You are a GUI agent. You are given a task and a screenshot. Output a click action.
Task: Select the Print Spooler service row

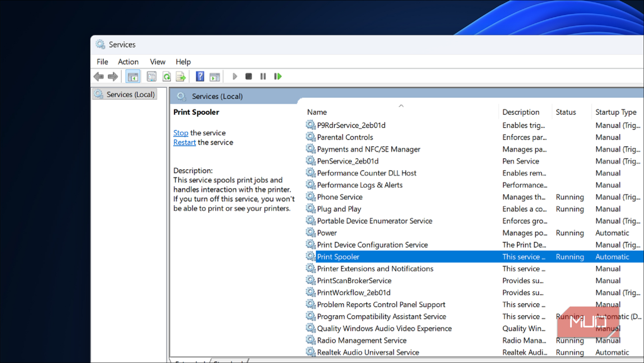338,257
